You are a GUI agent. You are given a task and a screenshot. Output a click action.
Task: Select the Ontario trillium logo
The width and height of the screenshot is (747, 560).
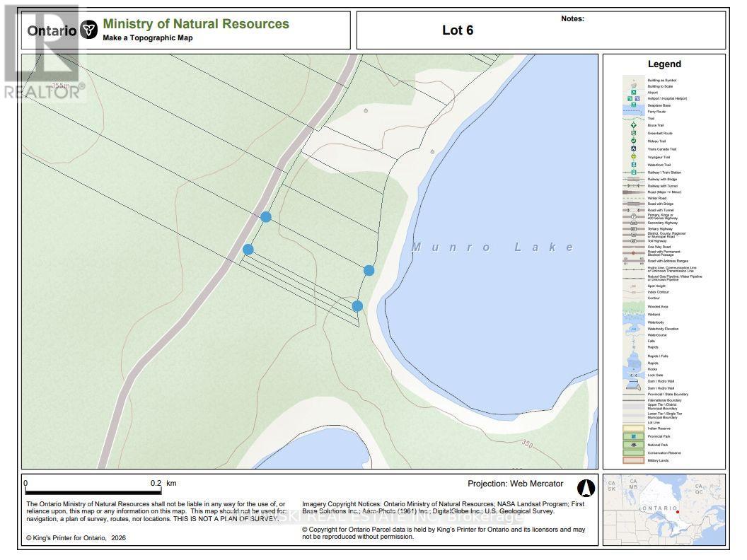point(90,28)
